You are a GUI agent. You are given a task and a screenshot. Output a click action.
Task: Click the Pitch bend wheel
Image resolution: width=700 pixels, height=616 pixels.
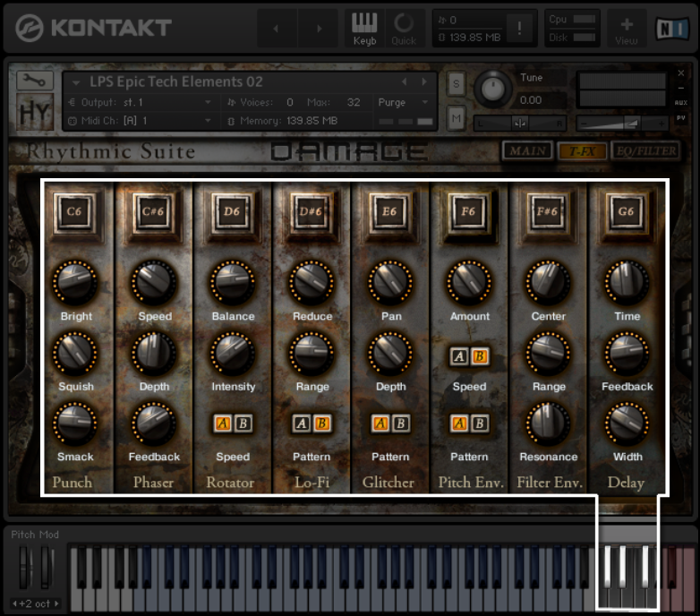pyautogui.click(x=25, y=567)
